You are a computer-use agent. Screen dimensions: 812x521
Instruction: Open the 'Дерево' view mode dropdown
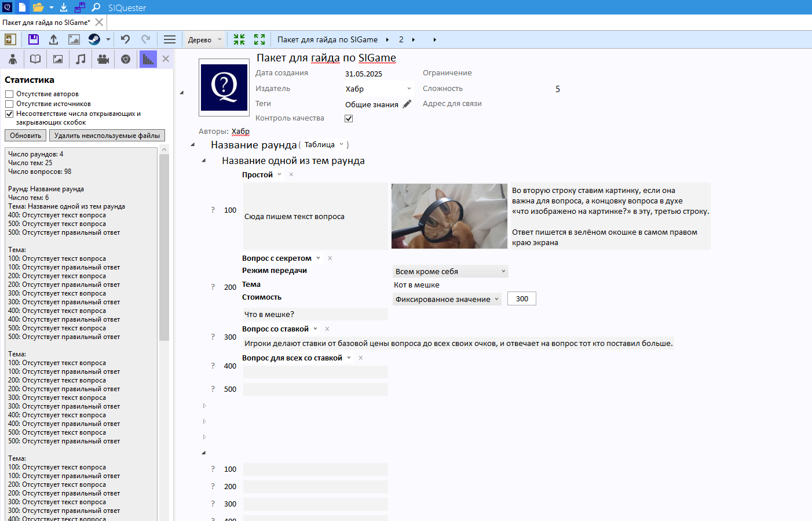205,39
